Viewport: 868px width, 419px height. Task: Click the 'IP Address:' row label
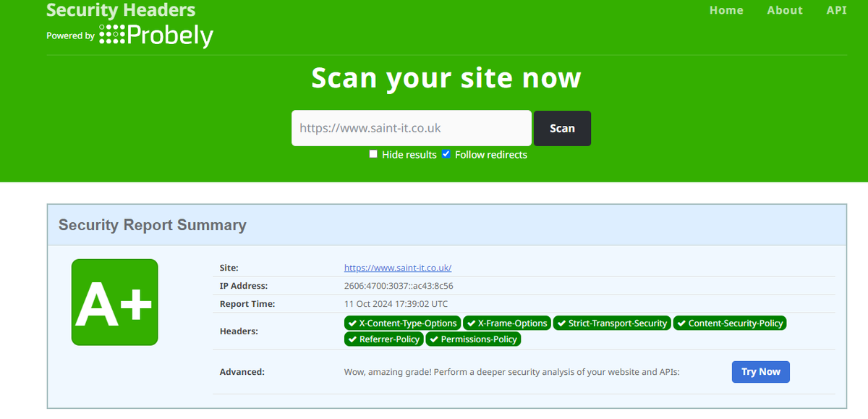coord(244,286)
